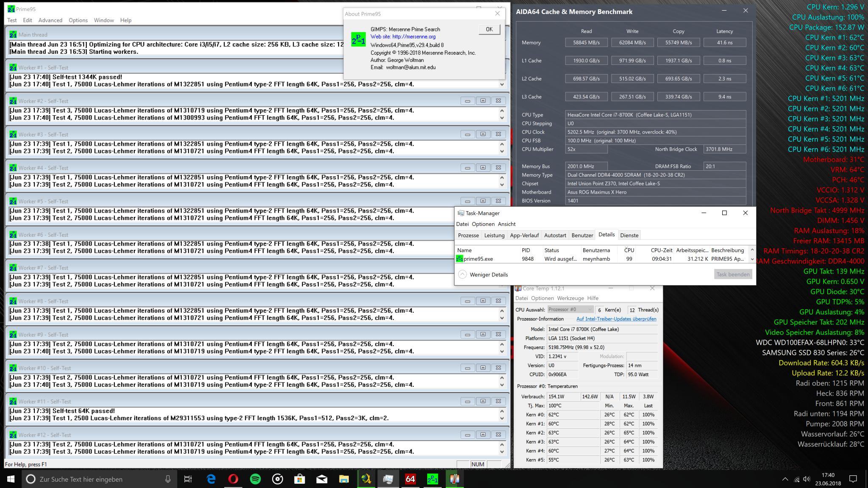Open the Opera browser taskbar icon
This screenshot has width=868, height=488.
coord(233,479)
